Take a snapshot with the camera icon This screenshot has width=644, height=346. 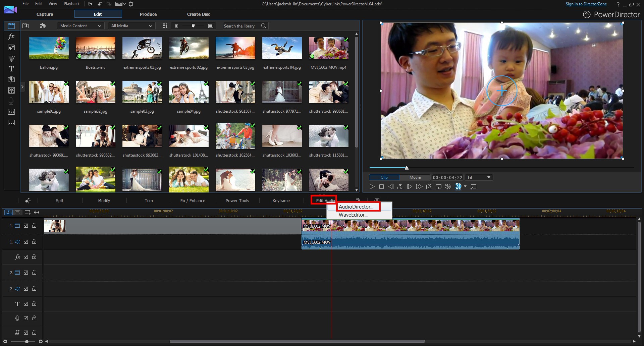429,187
